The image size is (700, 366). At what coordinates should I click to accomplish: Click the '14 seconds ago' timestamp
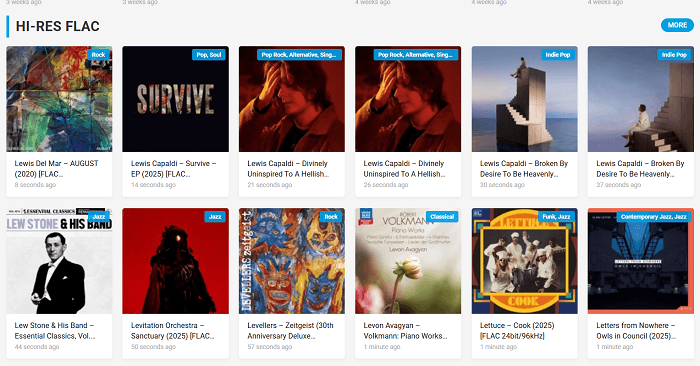point(153,185)
